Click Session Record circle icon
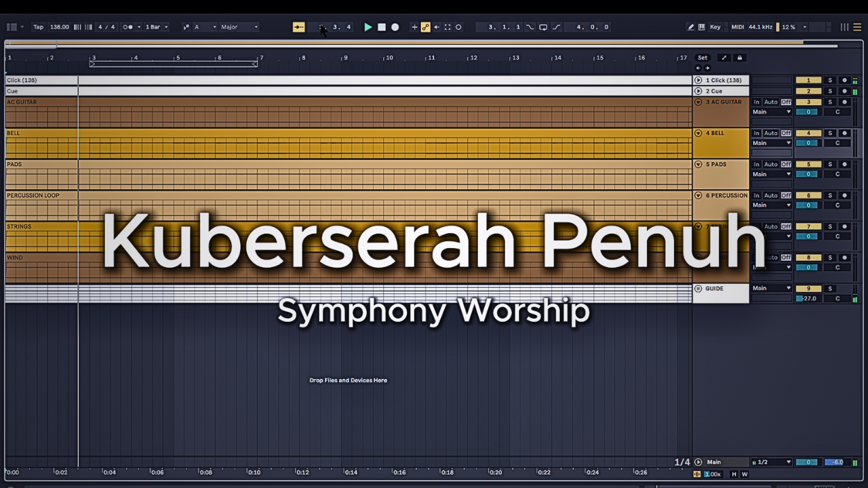868x488 pixels. (458, 27)
